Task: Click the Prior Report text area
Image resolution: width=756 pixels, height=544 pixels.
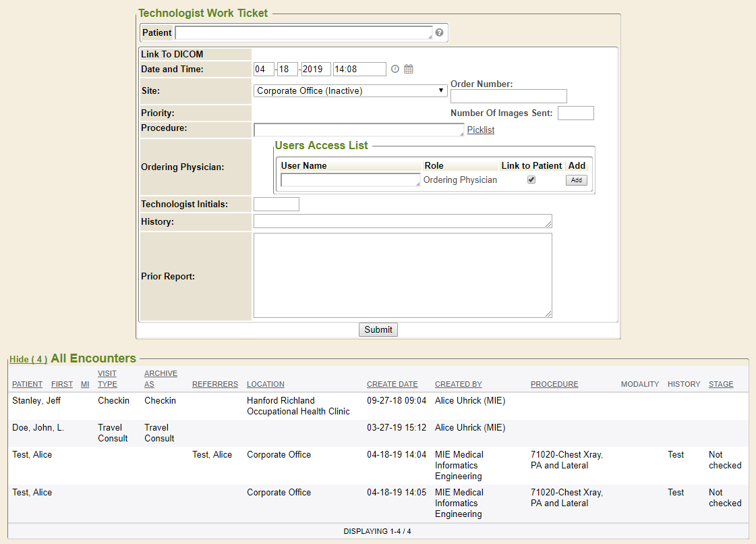Action: point(403,275)
